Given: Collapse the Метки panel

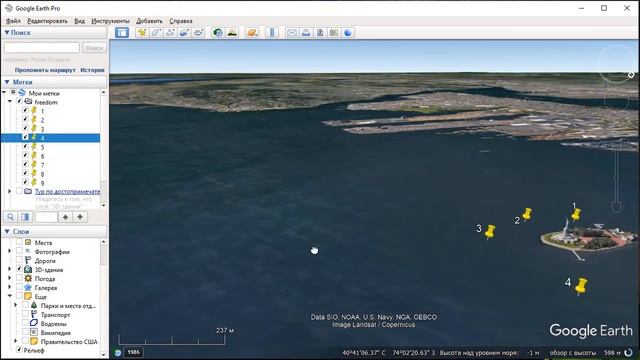Looking at the screenshot, I should click(7, 82).
